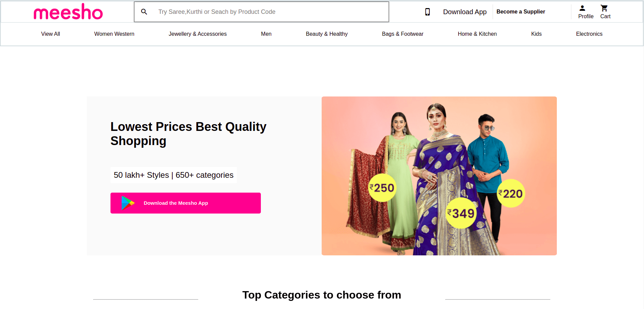
Task: Click the ₹349 price badge on the saree
Action: [x=461, y=213]
